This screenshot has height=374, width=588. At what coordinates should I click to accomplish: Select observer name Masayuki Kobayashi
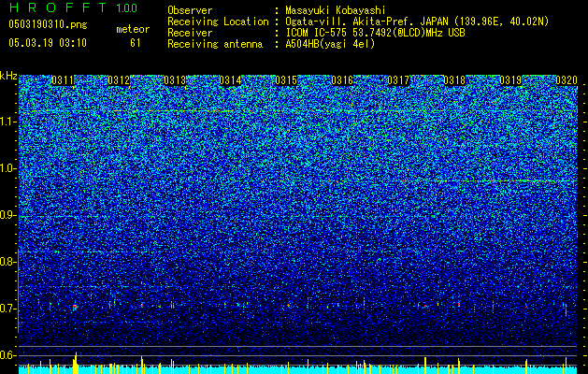coord(336,10)
